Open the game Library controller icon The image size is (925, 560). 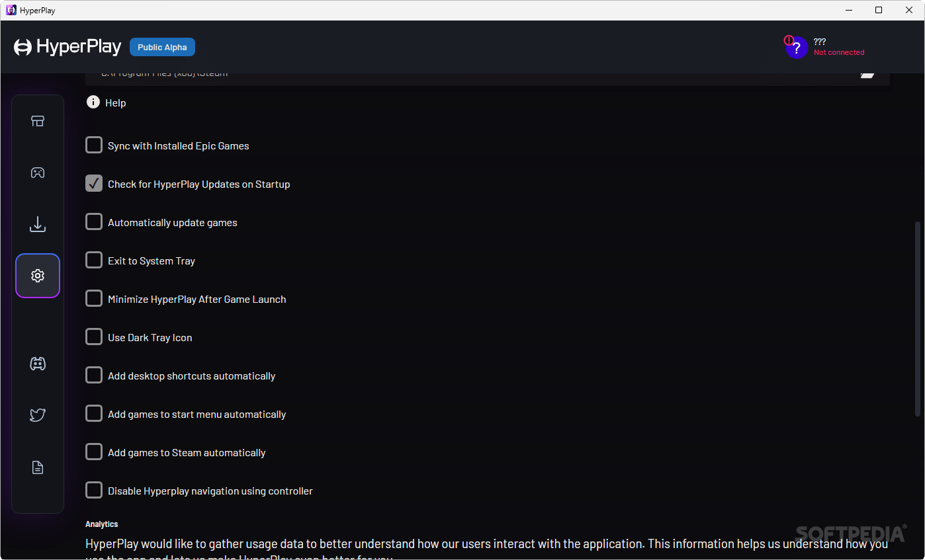[38, 173]
